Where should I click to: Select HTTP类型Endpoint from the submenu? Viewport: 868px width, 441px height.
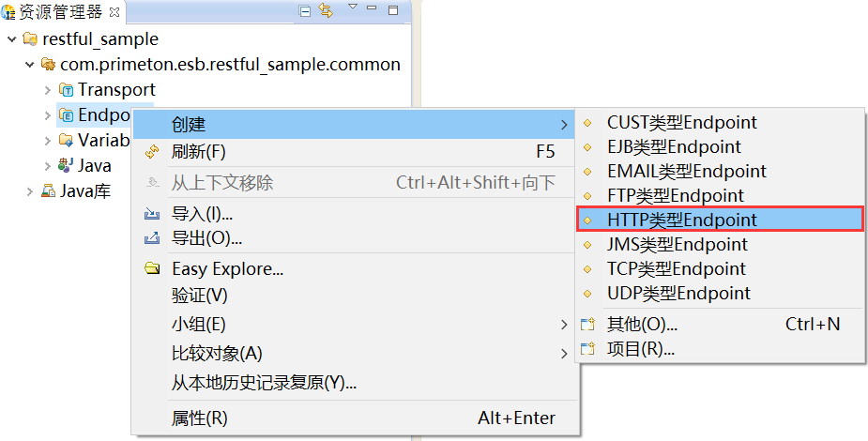[681, 220]
